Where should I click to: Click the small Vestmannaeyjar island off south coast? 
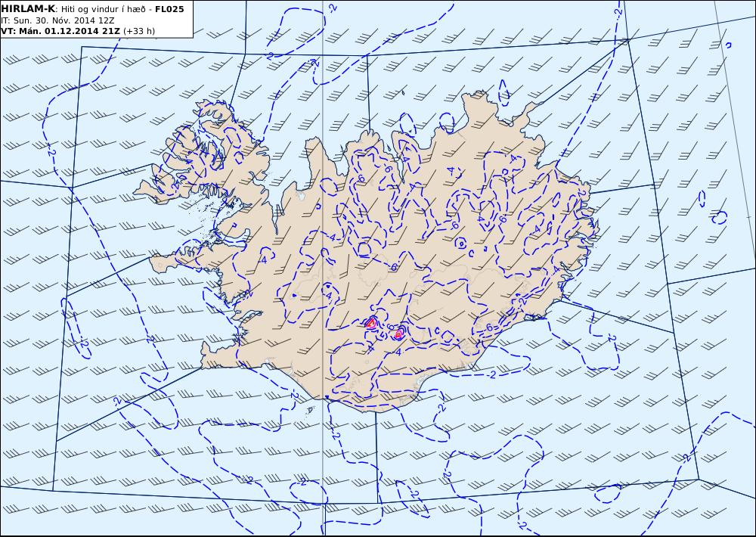311,410
